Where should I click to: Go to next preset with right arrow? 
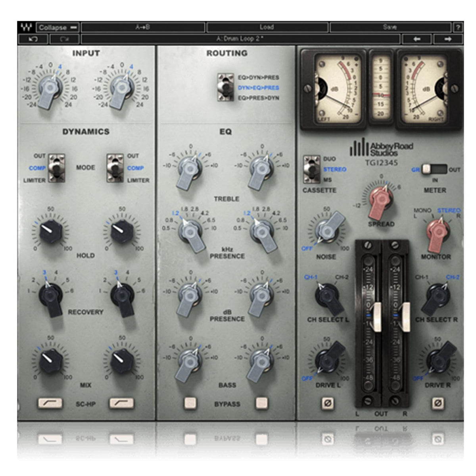[448, 39]
